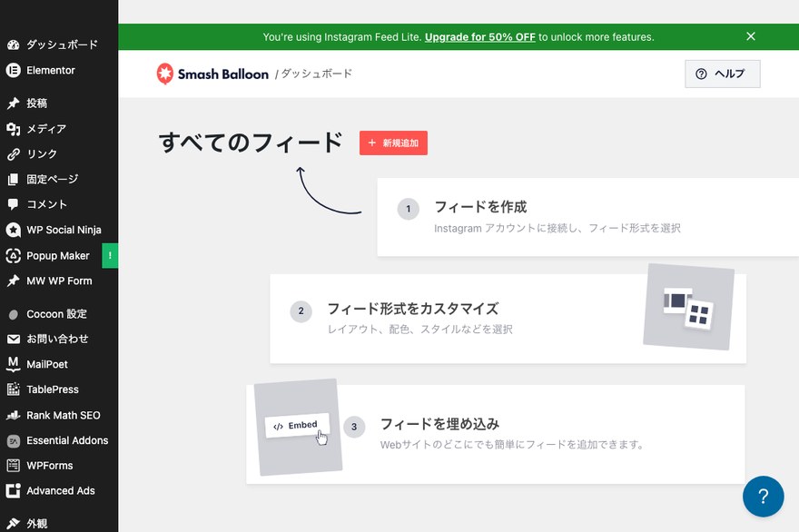This screenshot has width=799, height=532.
Task: Select the フィードを作成 step card
Action: click(x=587, y=217)
